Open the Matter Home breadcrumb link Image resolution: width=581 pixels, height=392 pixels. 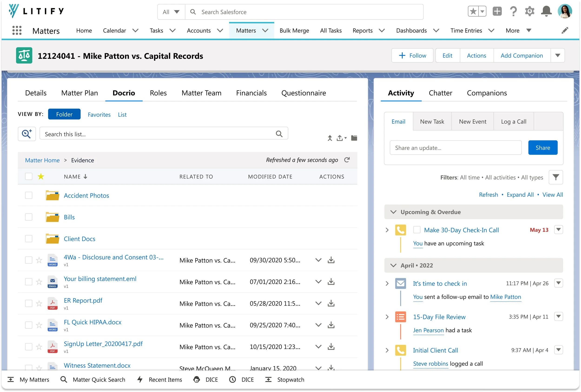pyautogui.click(x=42, y=160)
